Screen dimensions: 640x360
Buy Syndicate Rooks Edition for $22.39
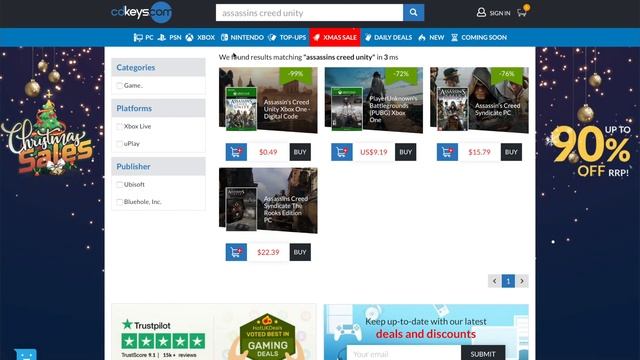point(300,252)
